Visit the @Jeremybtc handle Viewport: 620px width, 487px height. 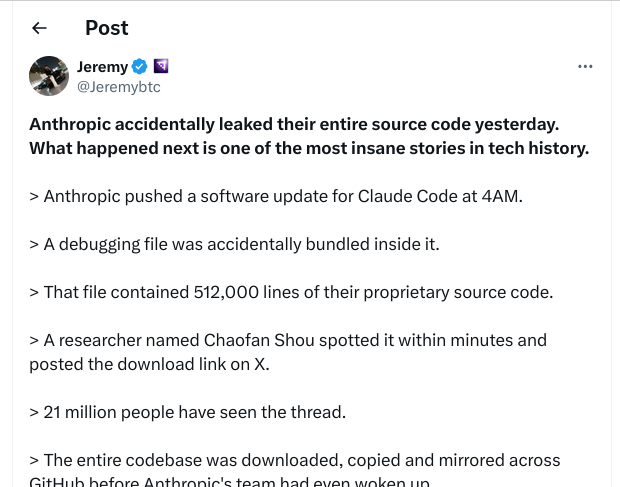click(118, 87)
